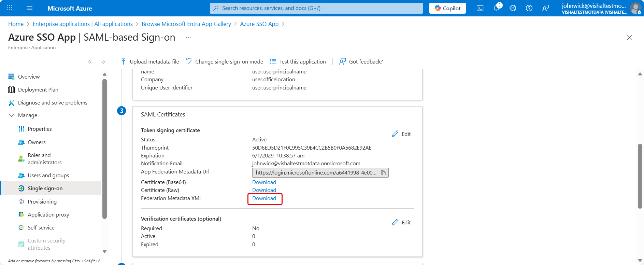Image resolution: width=644 pixels, height=265 pixels.
Task: Click the top bar feedback icon
Action: [545, 8]
